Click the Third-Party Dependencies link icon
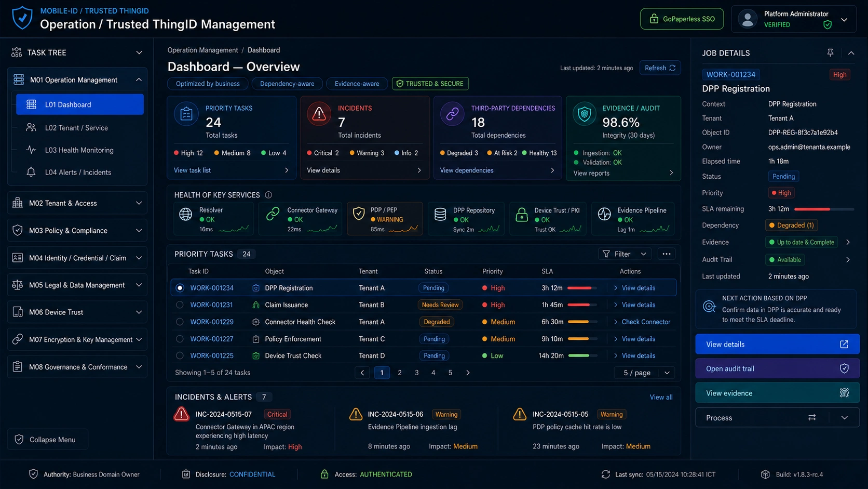Image resolution: width=868 pixels, height=489 pixels. [452, 114]
